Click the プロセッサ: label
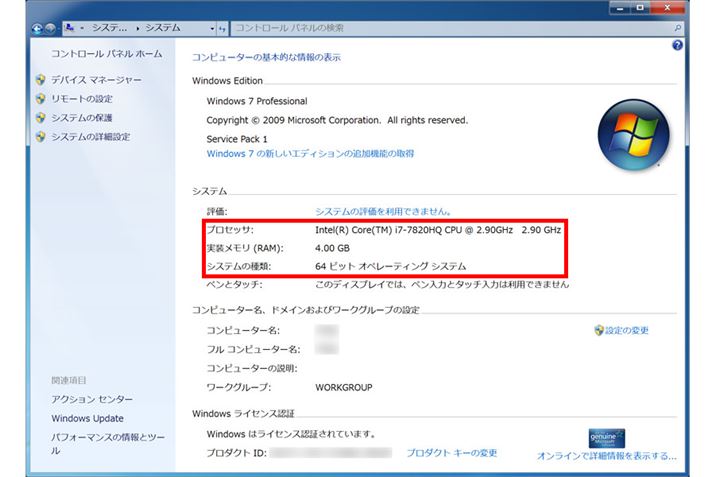This screenshot has width=715, height=477. click(x=230, y=230)
